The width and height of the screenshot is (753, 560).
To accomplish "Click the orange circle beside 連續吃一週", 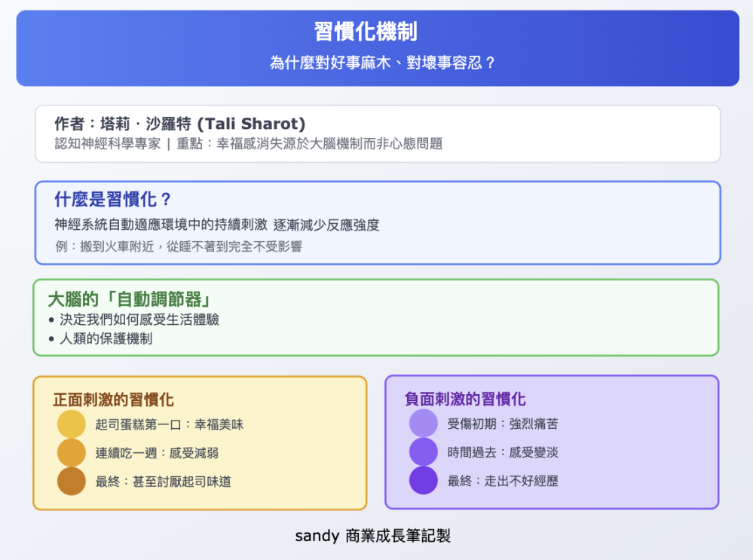I will [72, 452].
